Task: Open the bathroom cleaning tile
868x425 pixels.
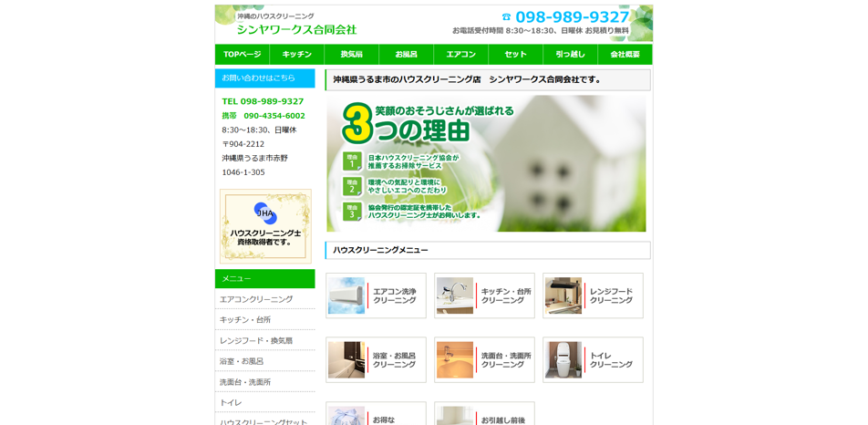Action: (x=376, y=360)
